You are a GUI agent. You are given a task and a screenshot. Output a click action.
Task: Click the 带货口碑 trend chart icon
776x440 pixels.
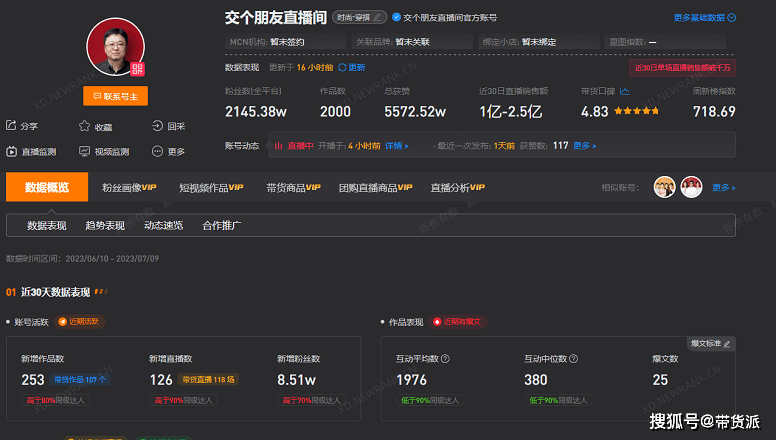(x=625, y=91)
